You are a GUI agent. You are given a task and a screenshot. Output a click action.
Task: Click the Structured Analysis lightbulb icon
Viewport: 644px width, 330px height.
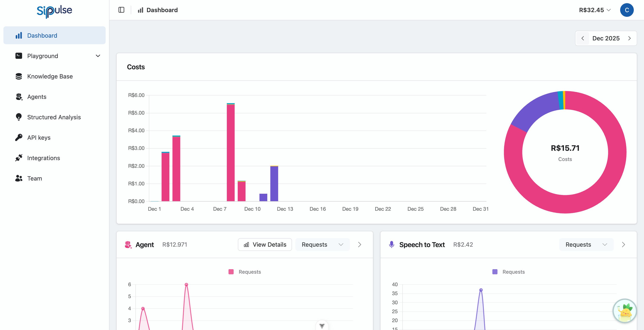click(19, 117)
